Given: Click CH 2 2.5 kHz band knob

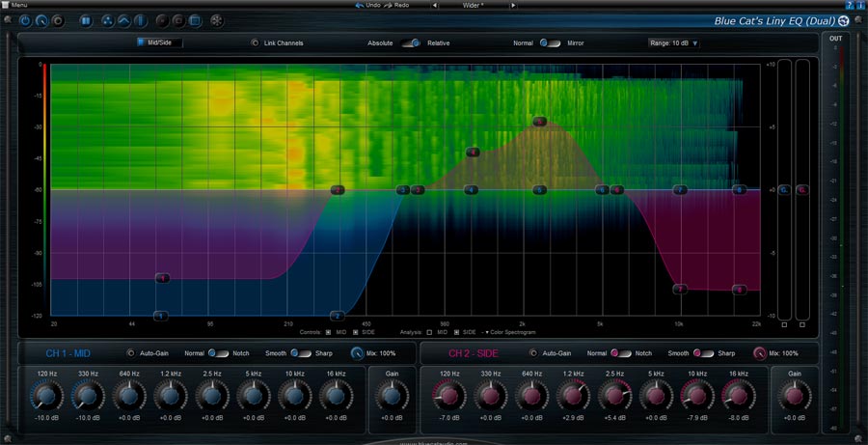Looking at the screenshot, I should point(614,396).
